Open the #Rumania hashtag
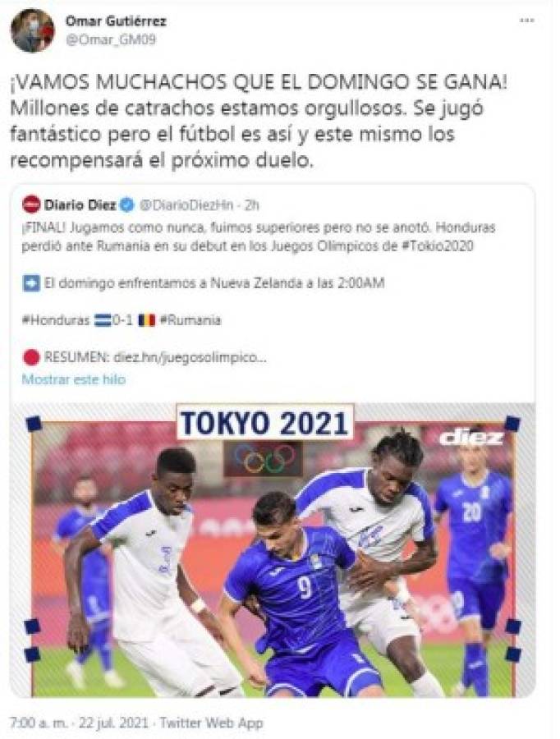The height and width of the screenshot is (739, 560). pyautogui.click(x=190, y=320)
